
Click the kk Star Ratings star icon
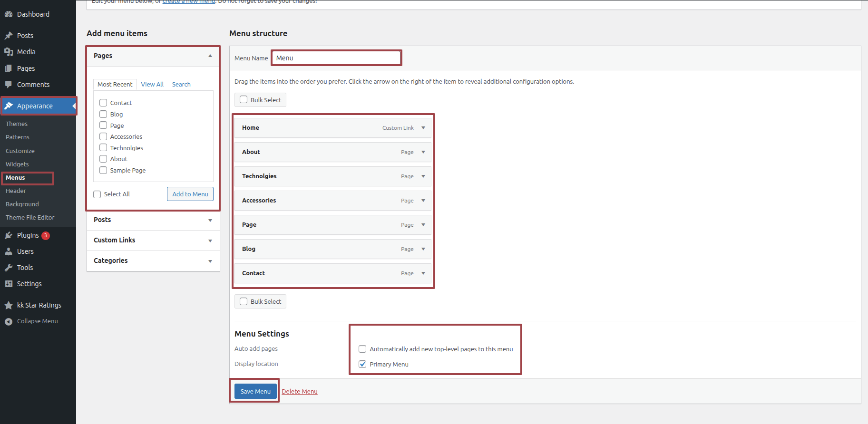[9, 305]
